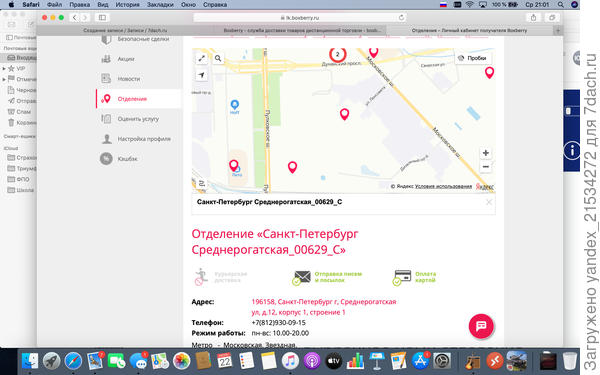Switch to the Boxberry служба доставки tab
Viewport: 600px width, 375px height.
point(302,30)
